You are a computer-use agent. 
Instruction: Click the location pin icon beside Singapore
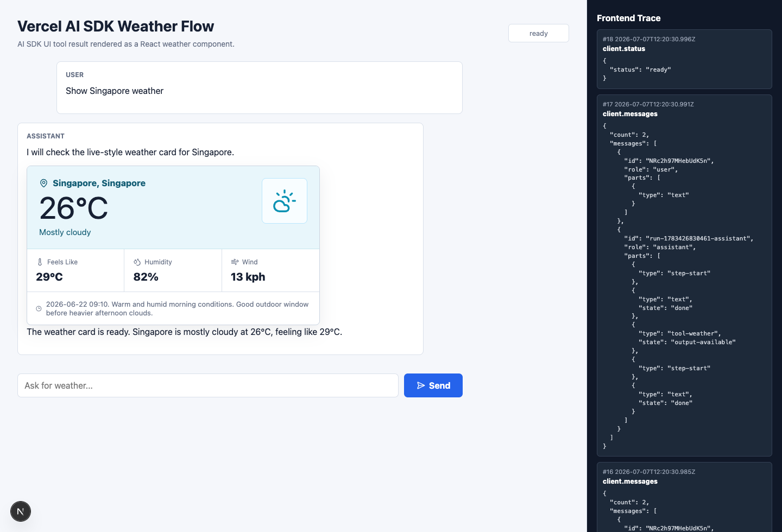(43, 183)
